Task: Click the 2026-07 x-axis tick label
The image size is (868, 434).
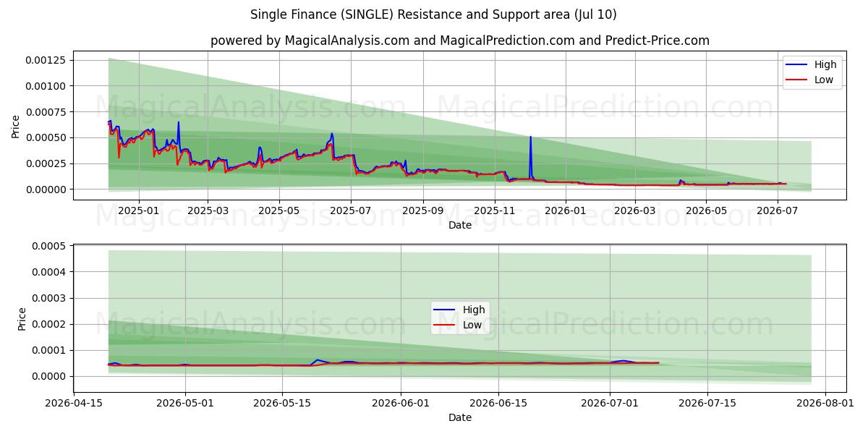Action: (778, 210)
